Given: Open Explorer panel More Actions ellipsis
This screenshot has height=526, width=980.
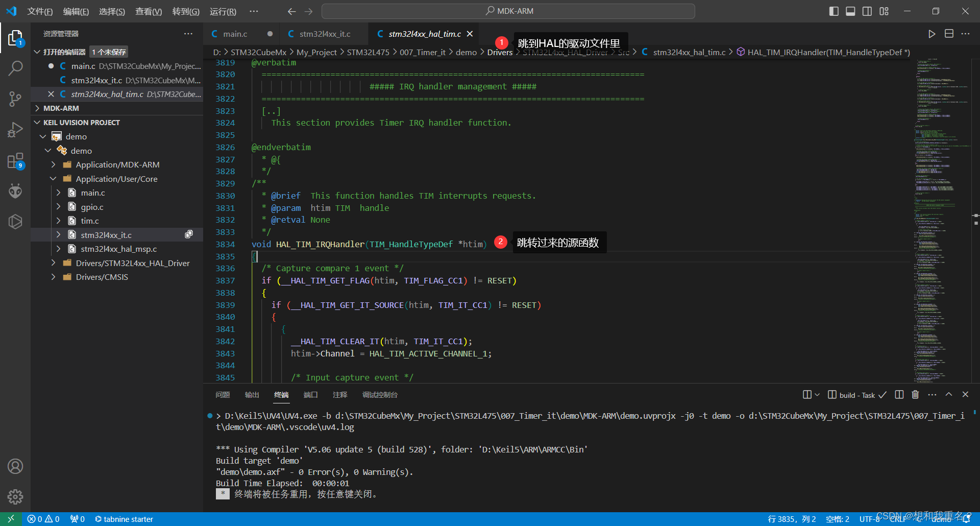Looking at the screenshot, I should (x=188, y=34).
